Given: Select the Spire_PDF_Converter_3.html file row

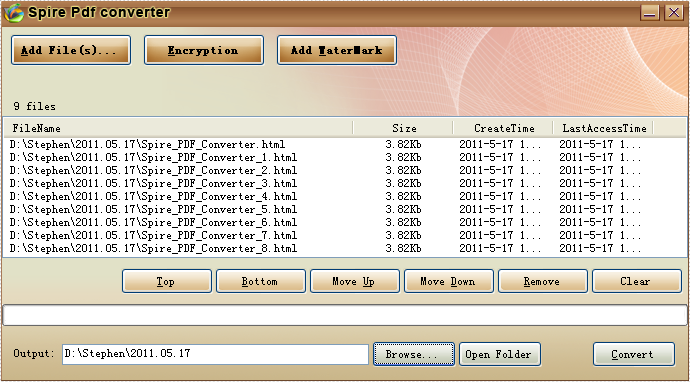Looking at the screenshot, I should coord(345,183).
